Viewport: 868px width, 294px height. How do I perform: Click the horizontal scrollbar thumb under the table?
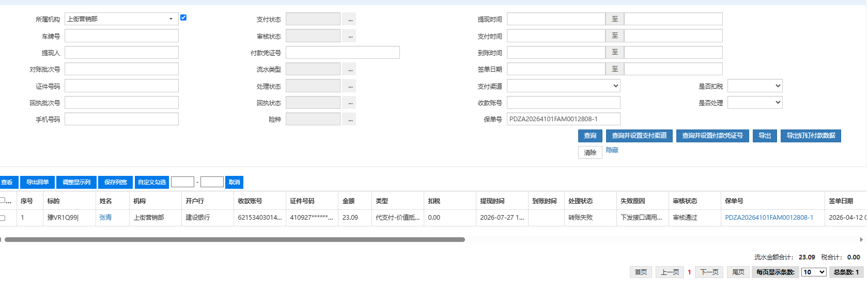[235, 239]
